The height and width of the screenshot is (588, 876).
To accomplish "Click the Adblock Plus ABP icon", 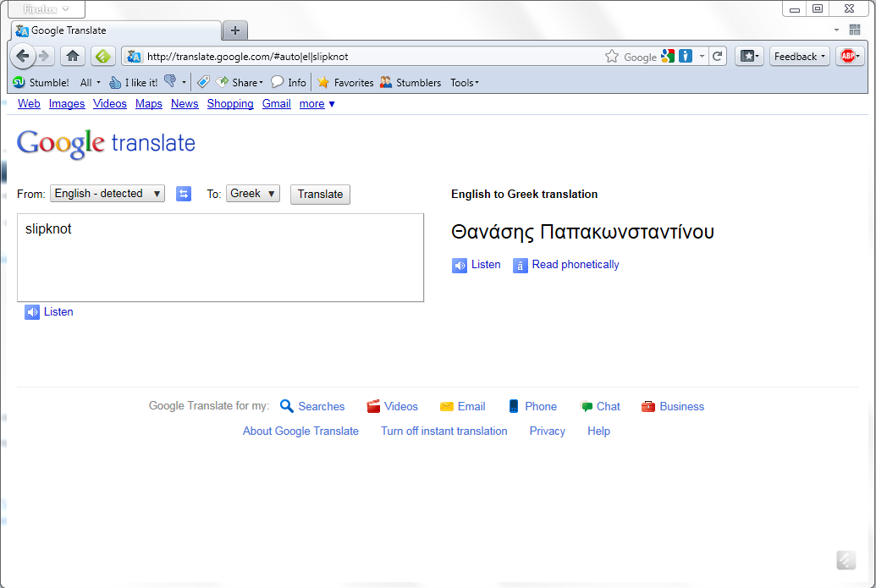I will [x=849, y=56].
